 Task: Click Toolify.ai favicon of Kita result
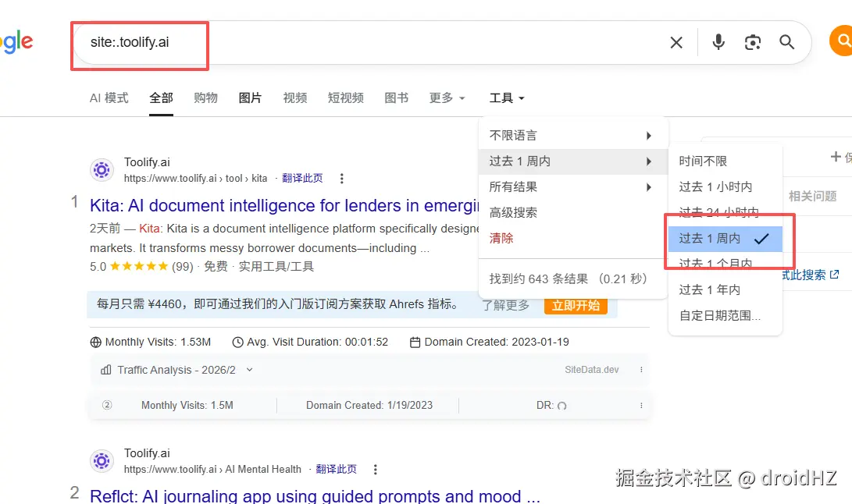(102, 170)
